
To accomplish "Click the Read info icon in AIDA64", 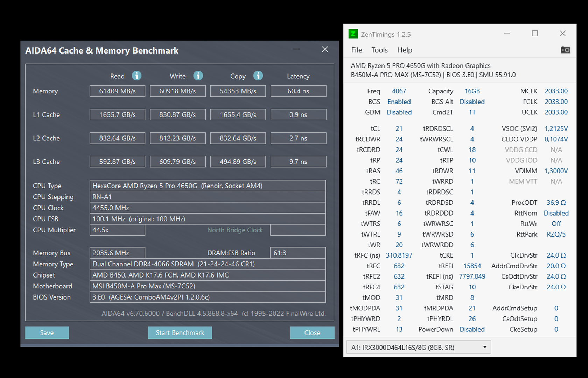I will 136,76.
